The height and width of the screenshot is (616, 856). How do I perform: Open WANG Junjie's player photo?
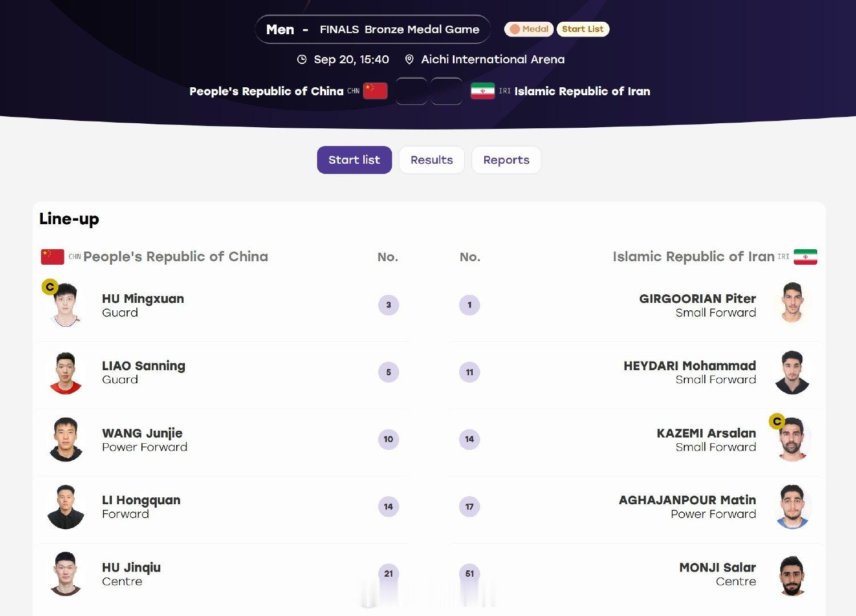pyautogui.click(x=66, y=440)
